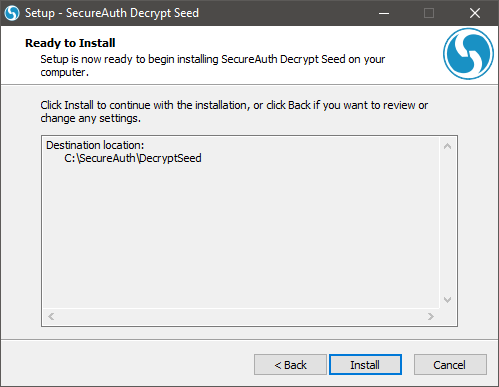Click the up arrow of the vertical scrollbar
This screenshot has width=499, height=387.
(x=448, y=146)
